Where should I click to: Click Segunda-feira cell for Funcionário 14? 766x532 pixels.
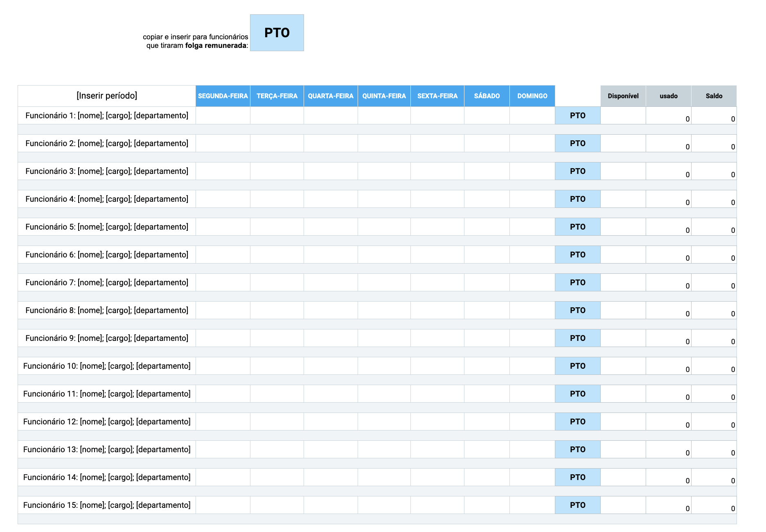223,477
